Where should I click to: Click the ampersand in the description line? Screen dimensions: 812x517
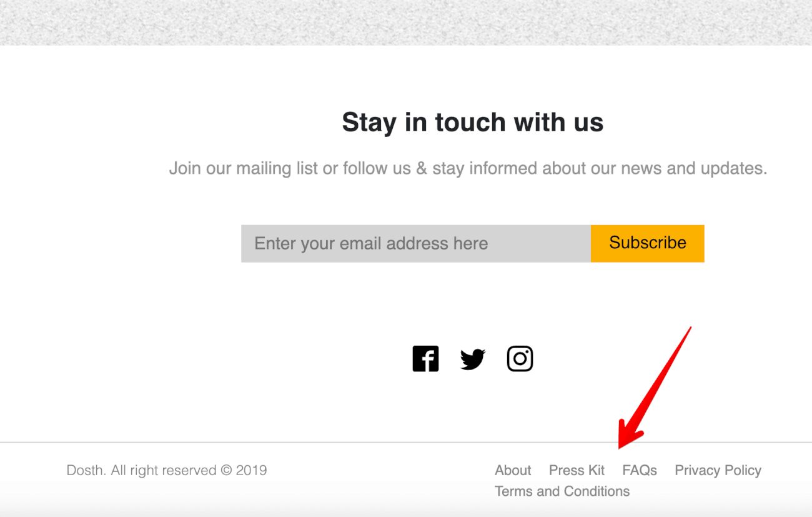pos(422,169)
